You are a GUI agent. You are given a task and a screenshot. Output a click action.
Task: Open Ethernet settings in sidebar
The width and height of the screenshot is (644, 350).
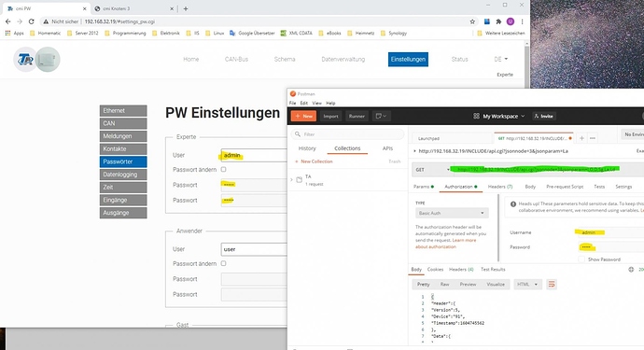coord(123,110)
